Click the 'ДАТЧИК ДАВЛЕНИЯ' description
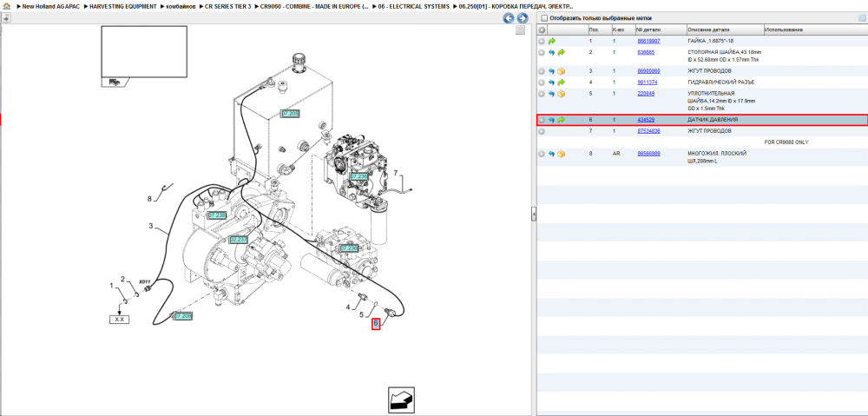 [713, 120]
